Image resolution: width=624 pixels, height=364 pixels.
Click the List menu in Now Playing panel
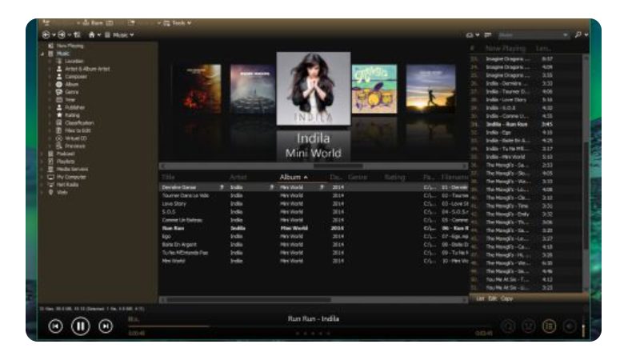(480, 298)
